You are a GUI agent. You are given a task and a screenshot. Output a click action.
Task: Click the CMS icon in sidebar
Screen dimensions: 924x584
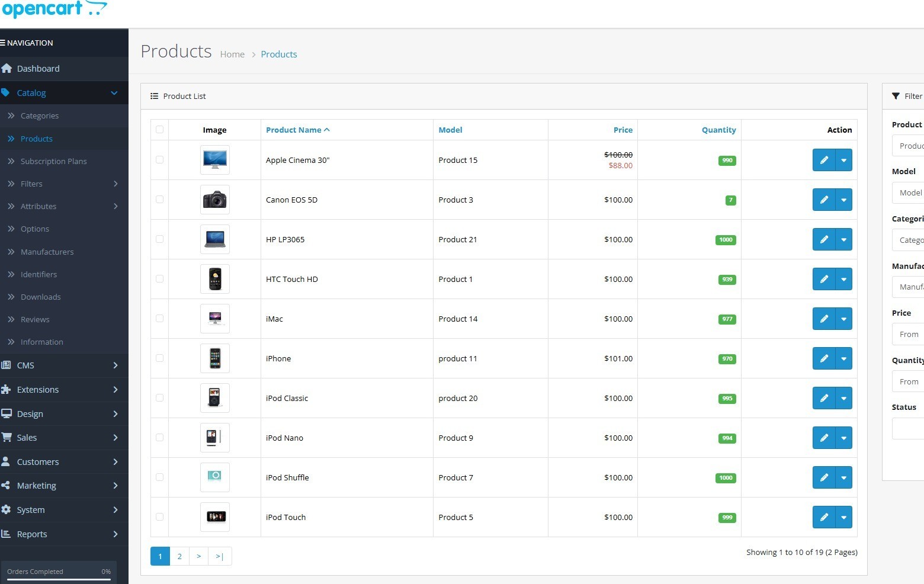coord(6,365)
